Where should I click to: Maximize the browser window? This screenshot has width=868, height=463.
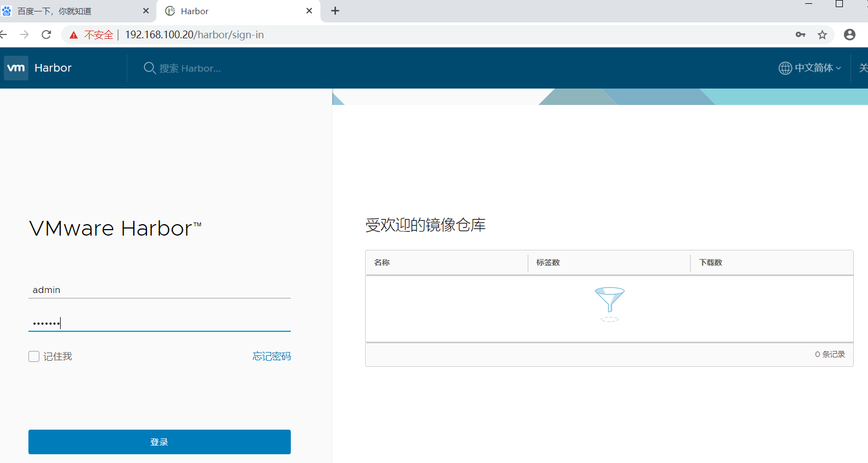[839, 4]
